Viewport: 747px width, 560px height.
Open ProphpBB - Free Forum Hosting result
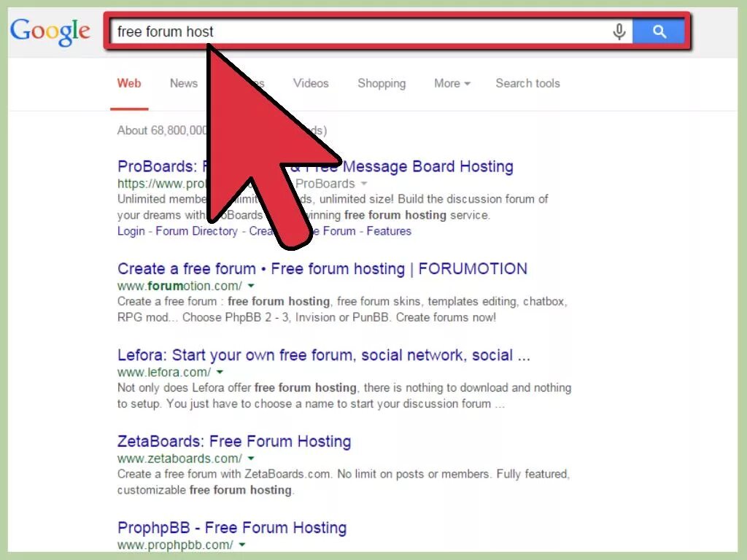point(232,528)
